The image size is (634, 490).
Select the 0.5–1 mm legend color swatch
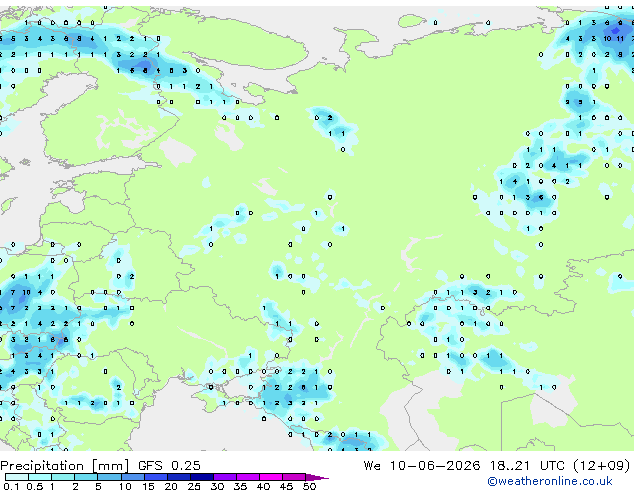coord(40,477)
